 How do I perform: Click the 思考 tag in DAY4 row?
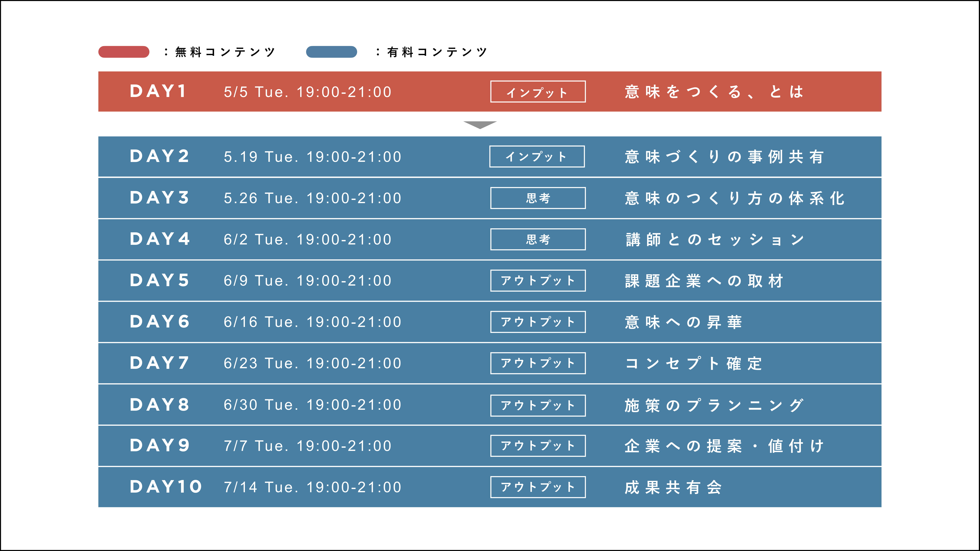pyautogui.click(x=538, y=239)
